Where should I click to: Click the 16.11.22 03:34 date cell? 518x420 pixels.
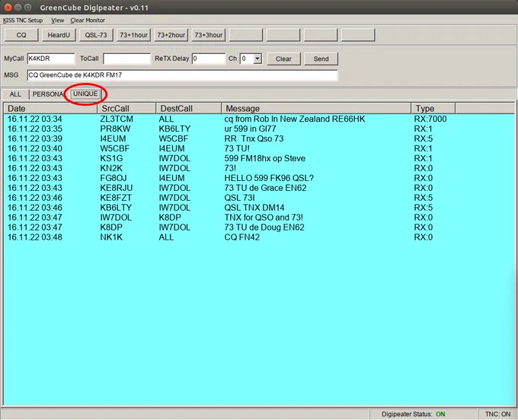[35, 119]
